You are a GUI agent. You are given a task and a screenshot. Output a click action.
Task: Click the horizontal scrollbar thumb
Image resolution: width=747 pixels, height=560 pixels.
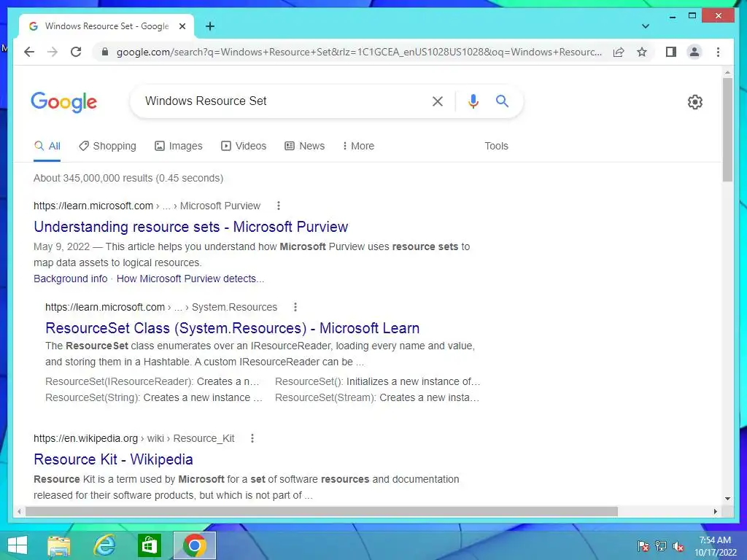(x=322, y=511)
